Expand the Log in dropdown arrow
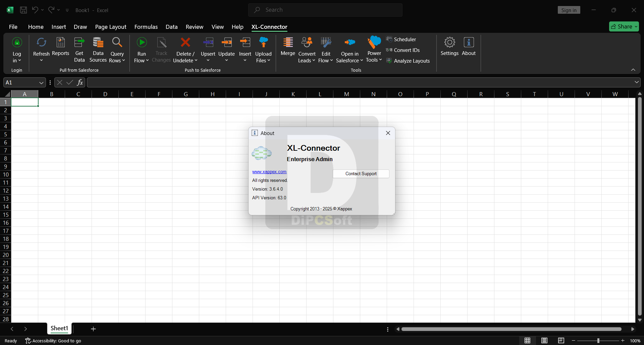Screen dimensions: 644x345 [19, 61]
